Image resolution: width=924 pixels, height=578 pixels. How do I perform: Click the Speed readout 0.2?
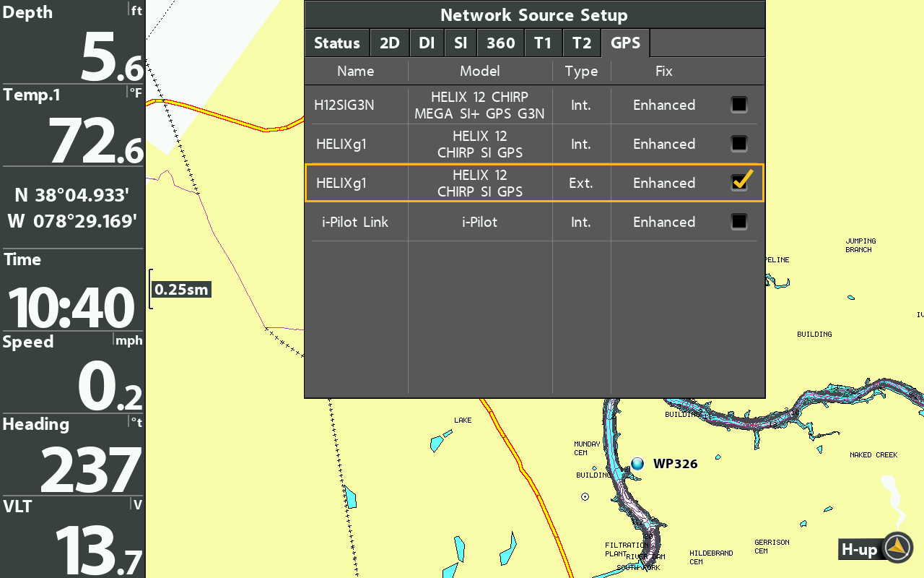[110, 387]
